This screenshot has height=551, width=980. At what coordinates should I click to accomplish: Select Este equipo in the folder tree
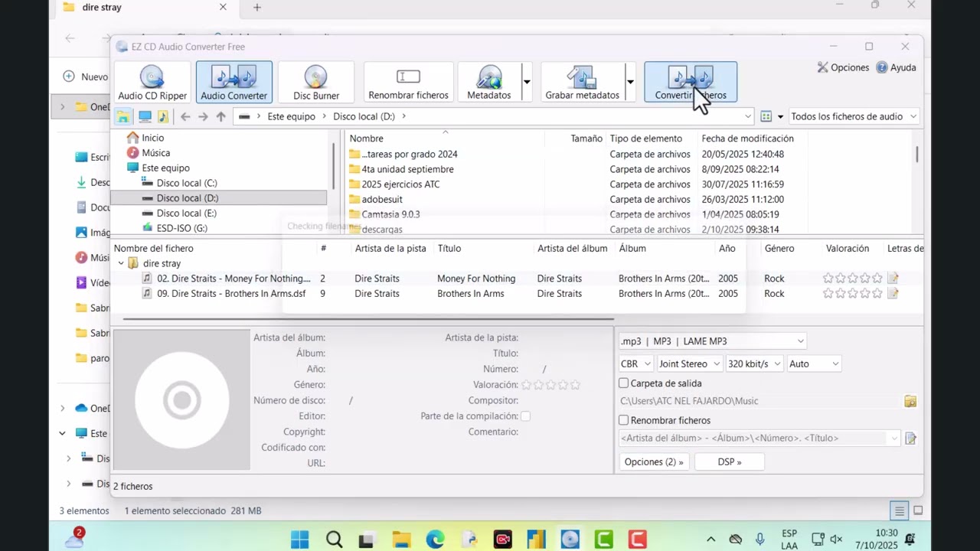(x=165, y=168)
